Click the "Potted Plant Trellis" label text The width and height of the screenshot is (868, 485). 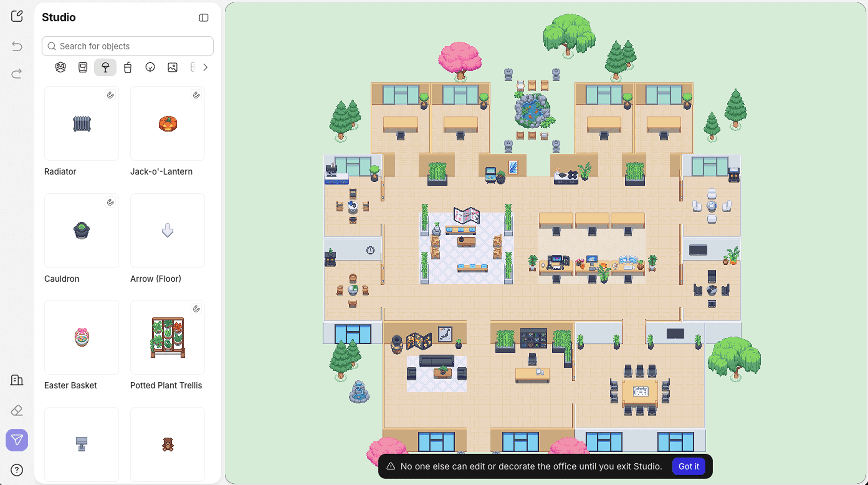[x=166, y=385]
